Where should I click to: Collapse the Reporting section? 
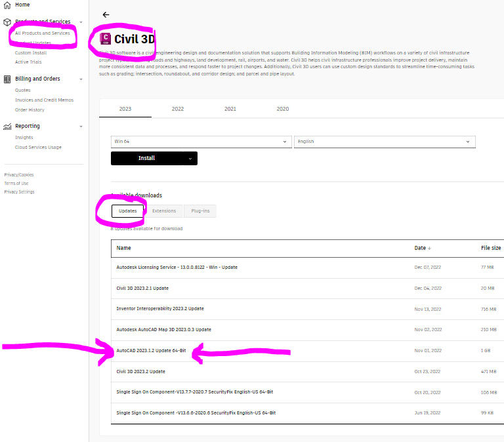tap(81, 127)
